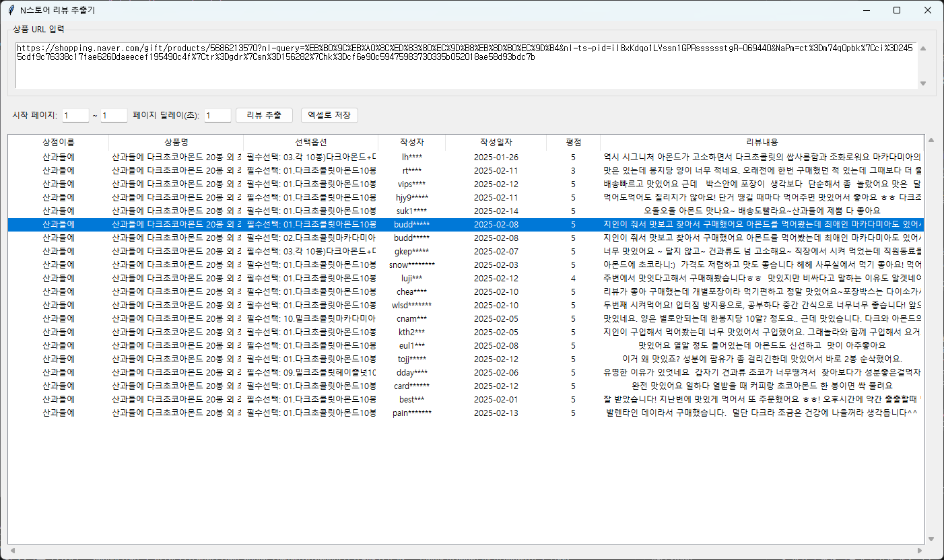Screen dimensions: 944x560
Task: Click the page delay seconds field
Action: click(x=217, y=116)
